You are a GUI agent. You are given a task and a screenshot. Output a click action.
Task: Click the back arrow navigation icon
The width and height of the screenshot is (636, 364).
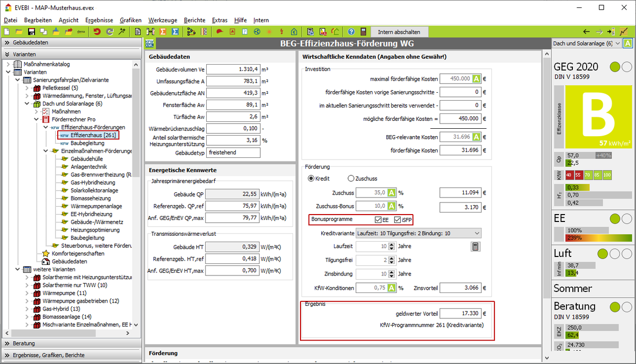pos(586,32)
